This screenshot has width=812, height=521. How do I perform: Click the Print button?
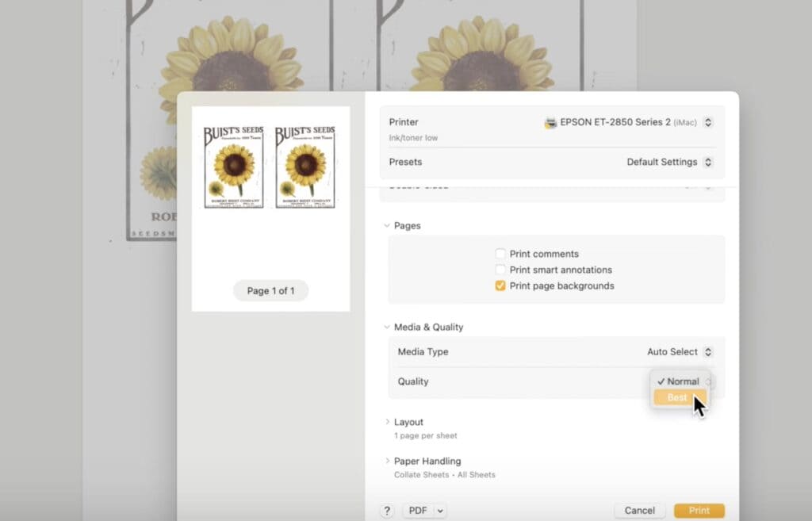(699, 511)
